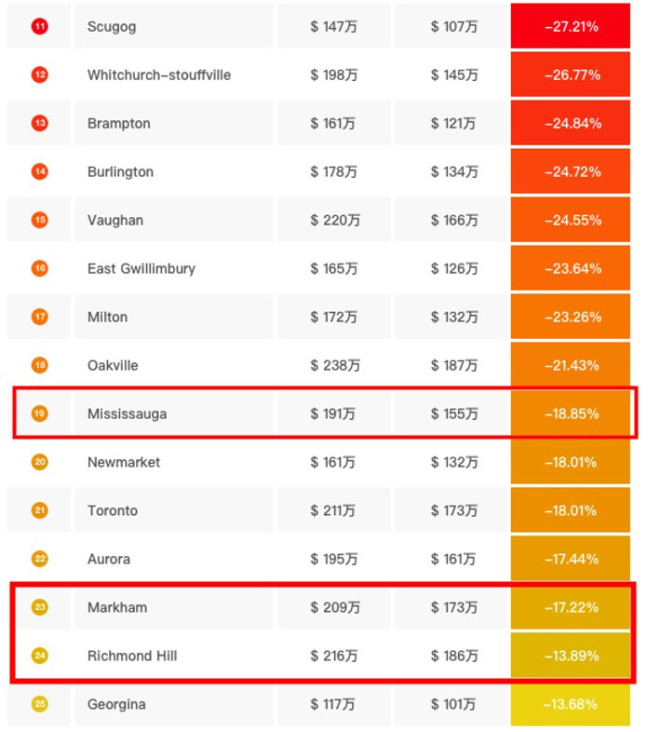Select the rank 21 badge beside Toronto
660x732 pixels.
pyautogui.click(x=40, y=510)
